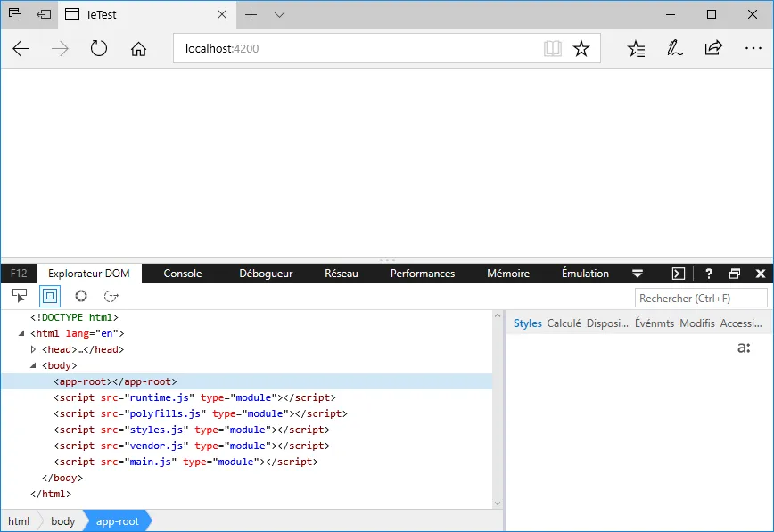Close the developer tools pane
The width and height of the screenshot is (774, 532).
pos(760,274)
